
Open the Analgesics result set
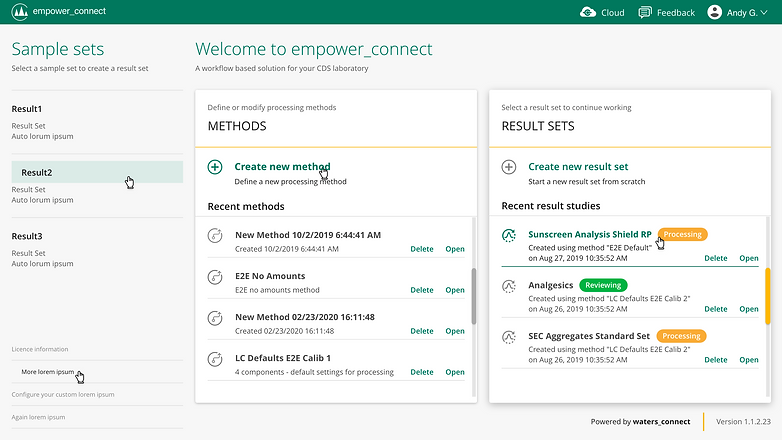pyautogui.click(x=749, y=309)
